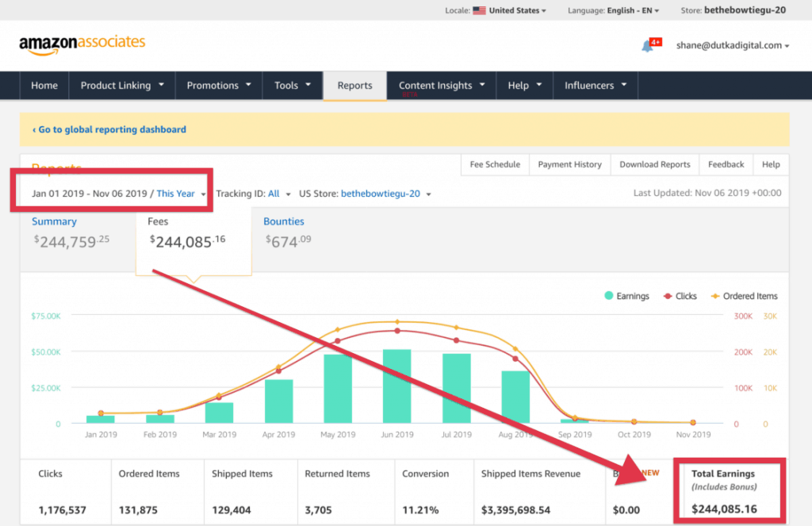Toggle Ordered Items series in legend
Screen dimensions: 812x526
click(744, 296)
